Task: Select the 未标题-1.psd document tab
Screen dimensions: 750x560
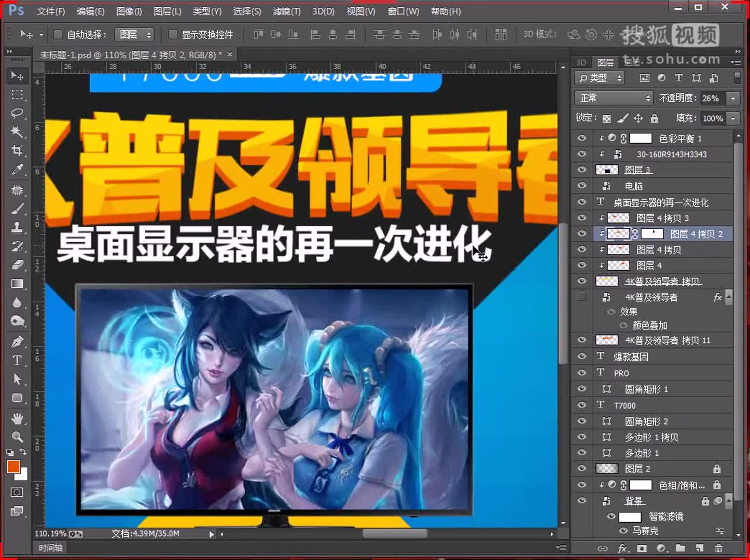Action: coord(131,54)
